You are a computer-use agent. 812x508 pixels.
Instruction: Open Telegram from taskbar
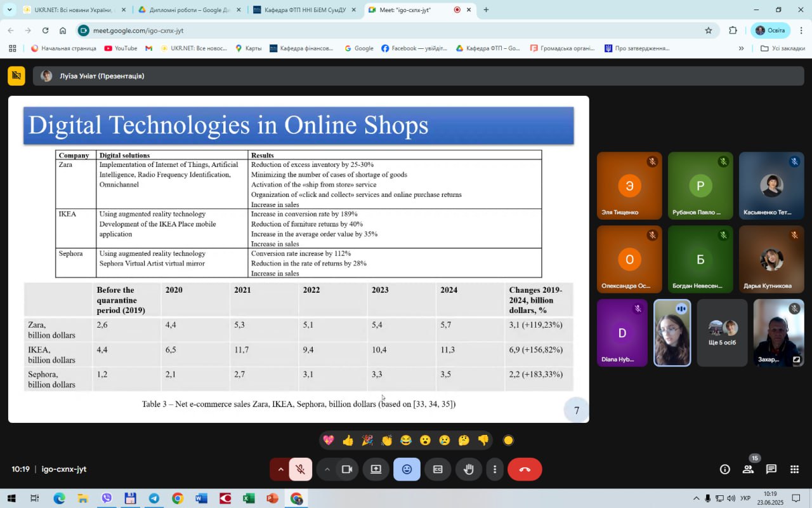(154, 498)
